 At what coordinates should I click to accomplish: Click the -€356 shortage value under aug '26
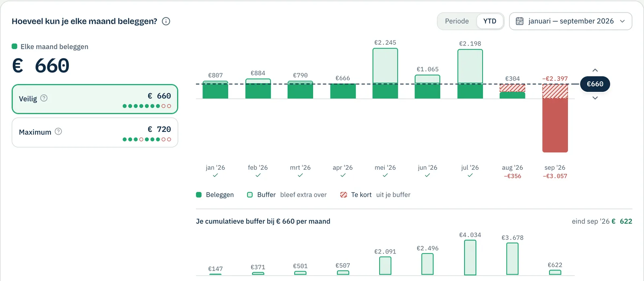pos(512,176)
